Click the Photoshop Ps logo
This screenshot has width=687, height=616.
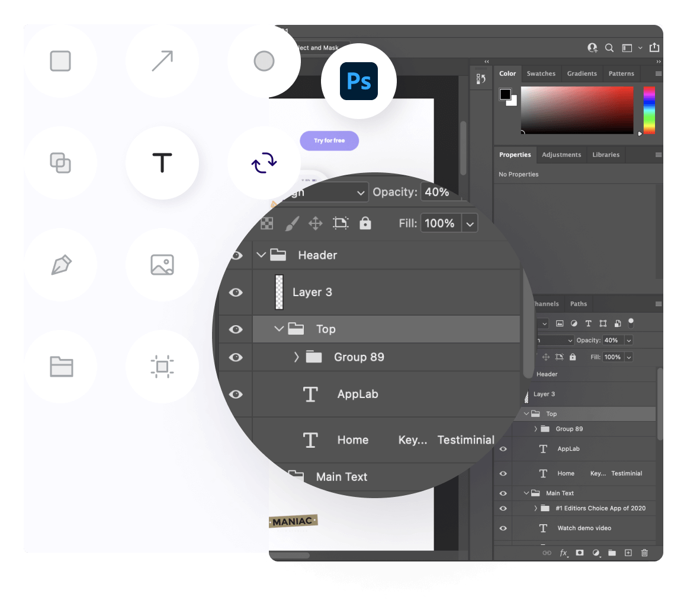(x=358, y=81)
